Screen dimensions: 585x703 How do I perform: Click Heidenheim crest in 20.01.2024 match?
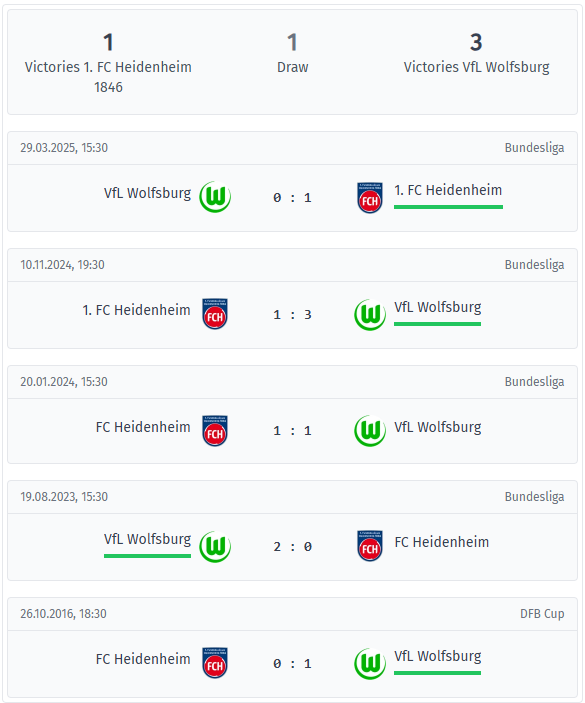coord(215,431)
